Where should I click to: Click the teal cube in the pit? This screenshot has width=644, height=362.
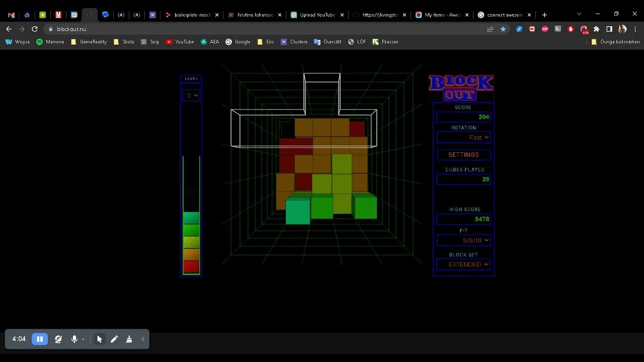tap(298, 211)
